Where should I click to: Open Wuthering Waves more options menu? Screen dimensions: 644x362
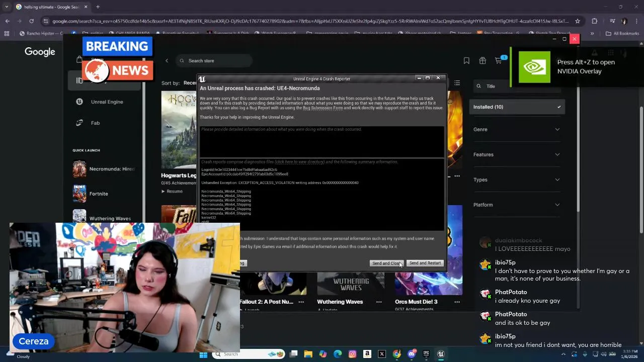click(379, 302)
